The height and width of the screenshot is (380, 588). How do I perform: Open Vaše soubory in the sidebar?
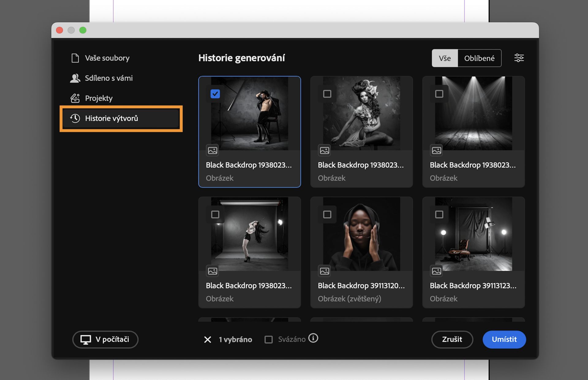pyautogui.click(x=107, y=58)
